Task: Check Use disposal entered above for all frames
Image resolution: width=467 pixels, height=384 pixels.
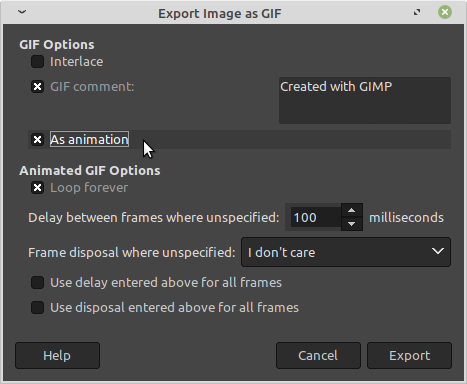Action: pos(37,308)
